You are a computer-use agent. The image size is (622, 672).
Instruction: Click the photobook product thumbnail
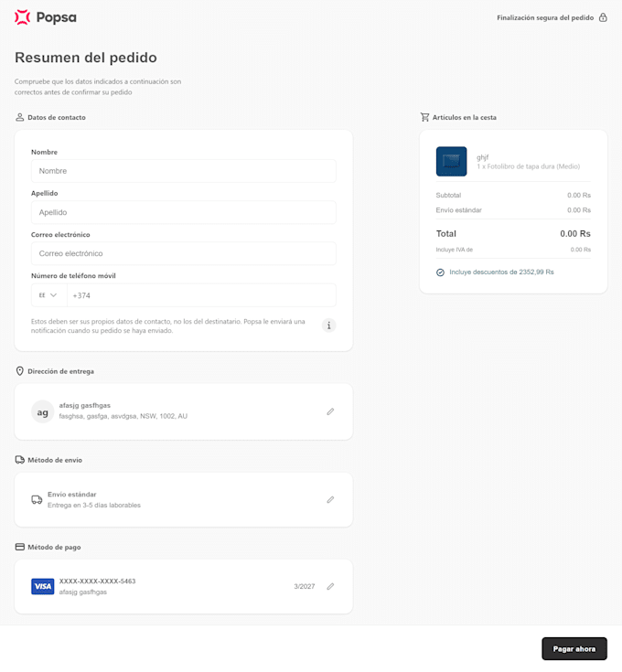(x=452, y=162)
